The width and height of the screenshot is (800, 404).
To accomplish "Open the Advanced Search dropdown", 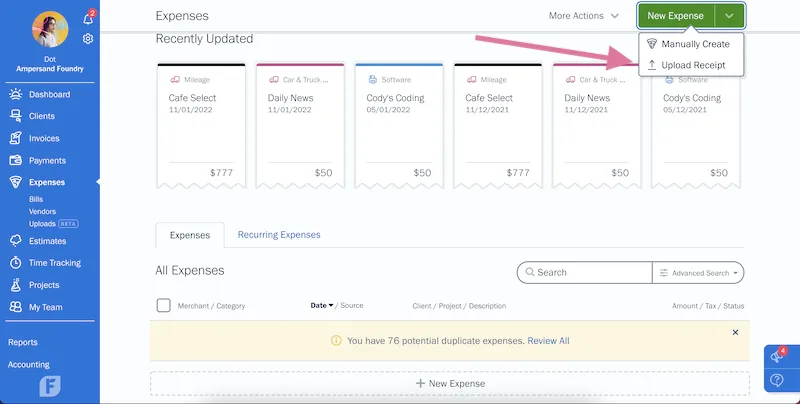I will (698, 272).
